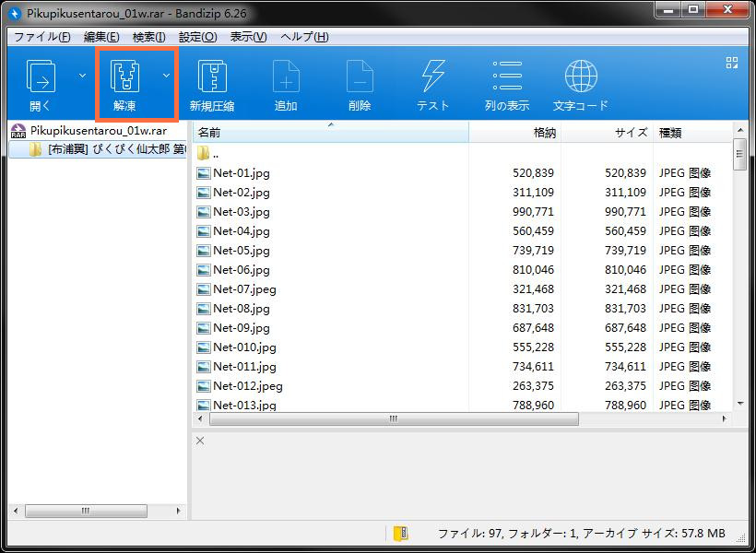This screenshot has height=553, width=756.
Task: Close the bottom preview pane with X
Action: tap(200, 441)
